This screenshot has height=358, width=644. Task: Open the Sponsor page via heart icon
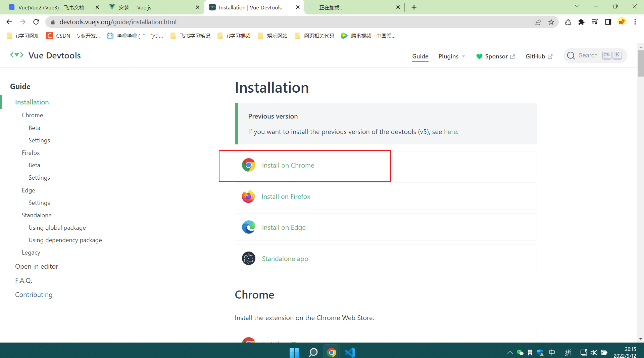pyautogui.click(x=479, y=56)
